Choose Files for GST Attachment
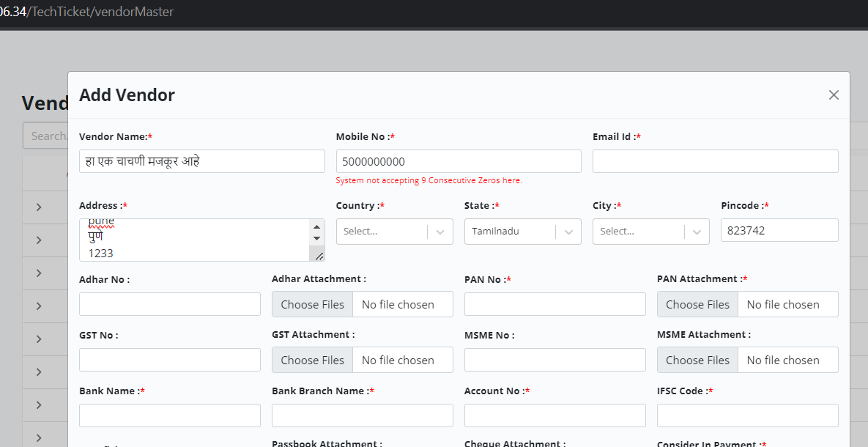 (312, 360)
